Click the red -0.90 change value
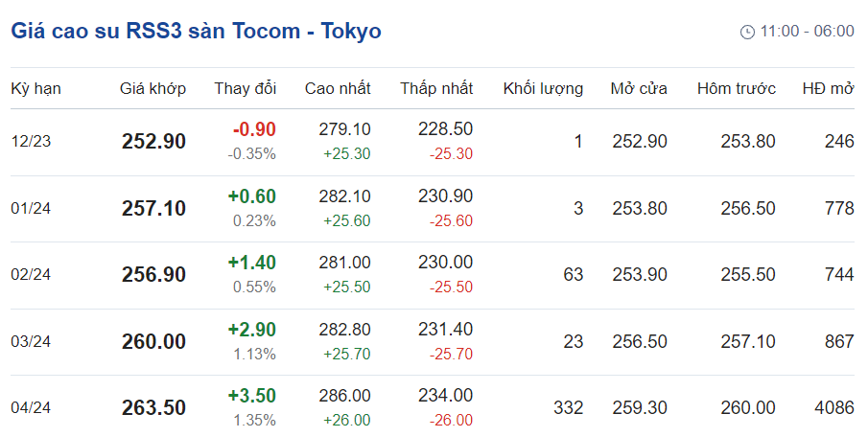Screen dimensions: 868x437 254,129
